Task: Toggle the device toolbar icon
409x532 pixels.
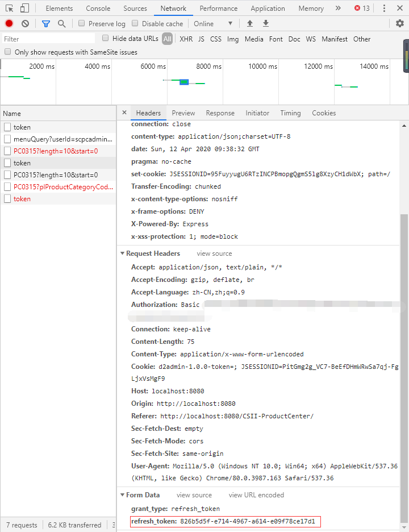Action: 25,8
